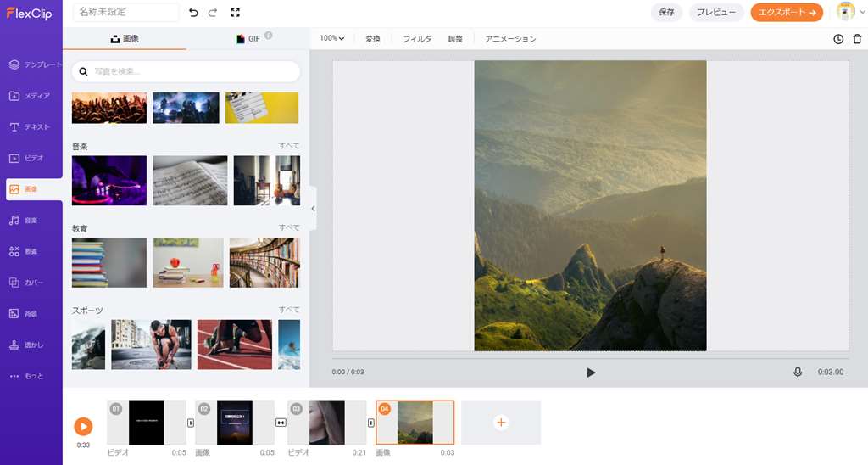Screen dimensions: 868x465
Task: Click the microphone voice-over icon
Action: [x=798, y=372]
